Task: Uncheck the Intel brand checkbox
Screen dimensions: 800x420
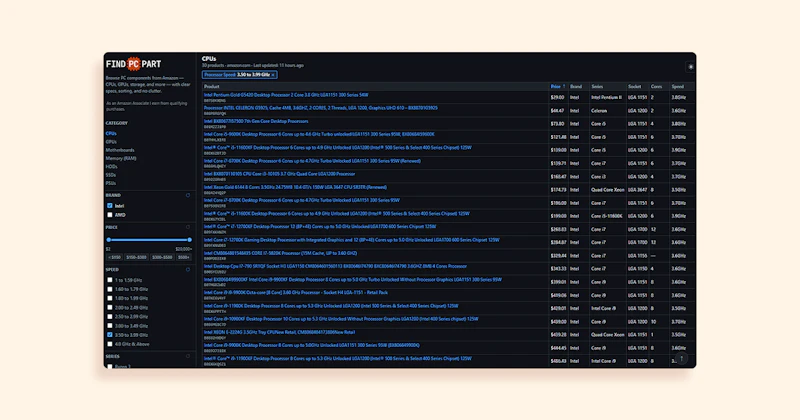Action: coord(110,206)
